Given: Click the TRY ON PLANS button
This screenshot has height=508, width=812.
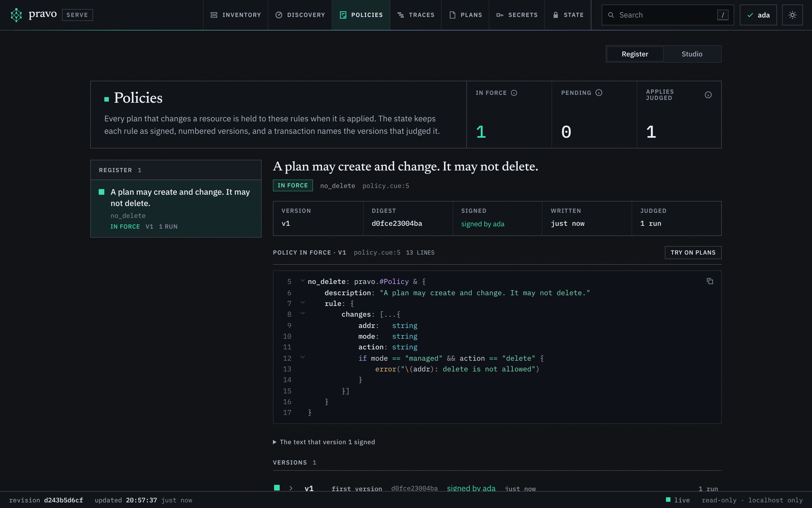Looking at the screenshot, I should click(x=693, y=253).
